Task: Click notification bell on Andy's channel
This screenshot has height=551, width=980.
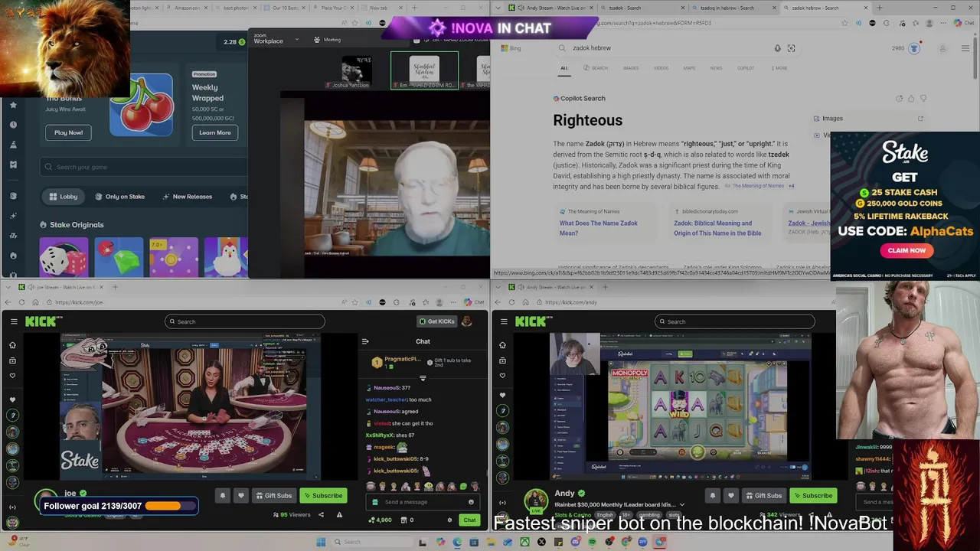Action: 713,495
